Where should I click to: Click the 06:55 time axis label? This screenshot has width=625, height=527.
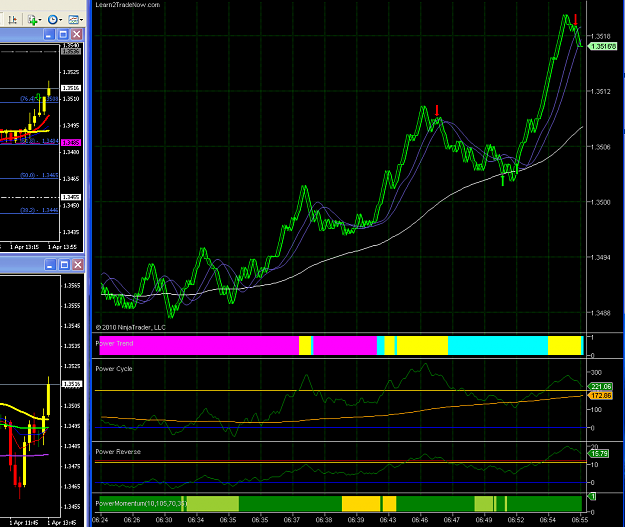(x=580, y=520)
